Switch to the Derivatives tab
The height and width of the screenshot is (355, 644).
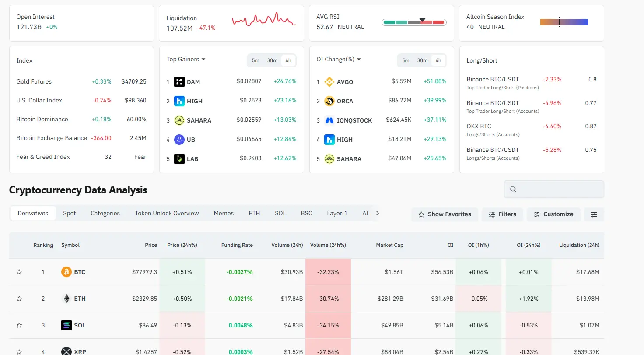coord(33,213)
